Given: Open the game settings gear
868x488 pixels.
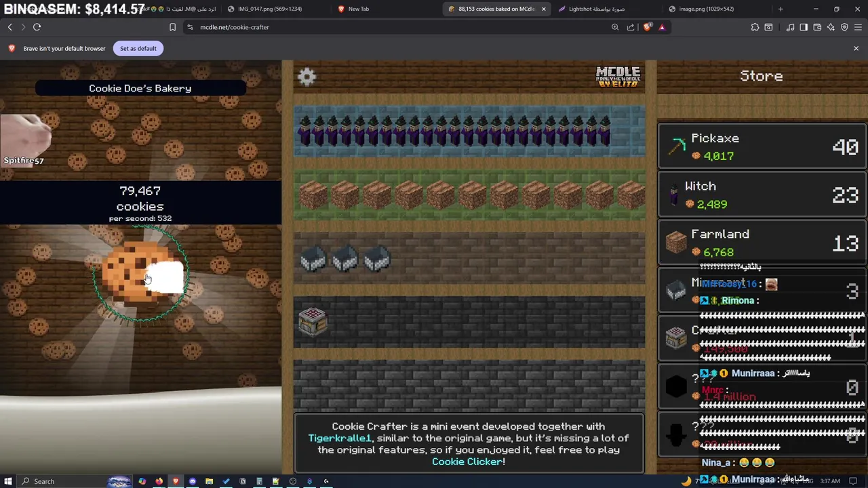Looking at the screenshot, I should (307, 77).
